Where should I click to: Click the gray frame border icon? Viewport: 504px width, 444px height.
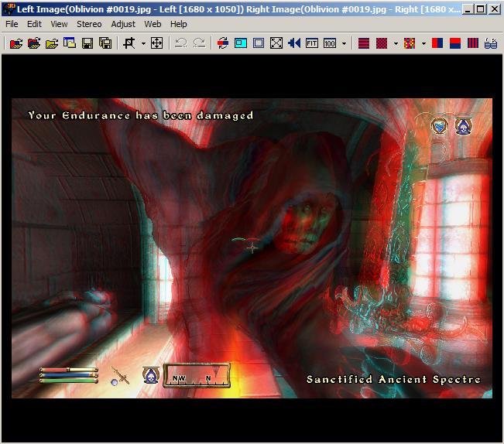[259, 43]
